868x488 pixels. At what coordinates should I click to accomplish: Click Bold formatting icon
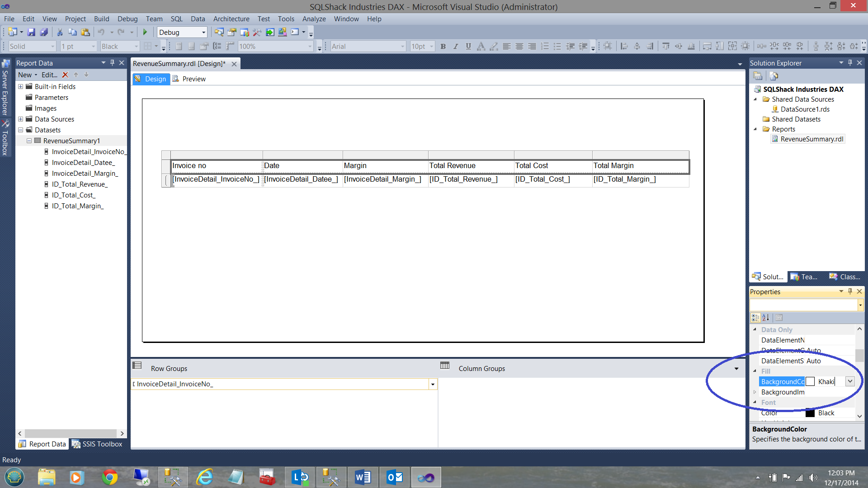point(443,46)
